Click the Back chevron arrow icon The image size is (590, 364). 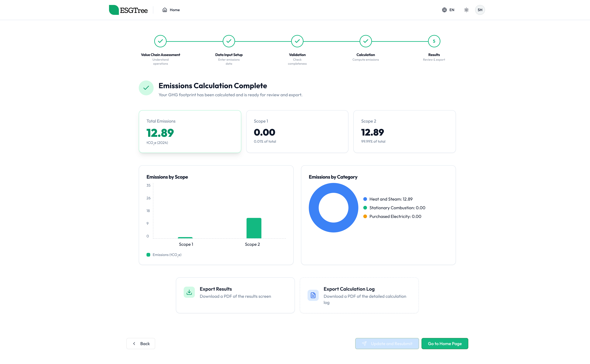click(134, 344)
